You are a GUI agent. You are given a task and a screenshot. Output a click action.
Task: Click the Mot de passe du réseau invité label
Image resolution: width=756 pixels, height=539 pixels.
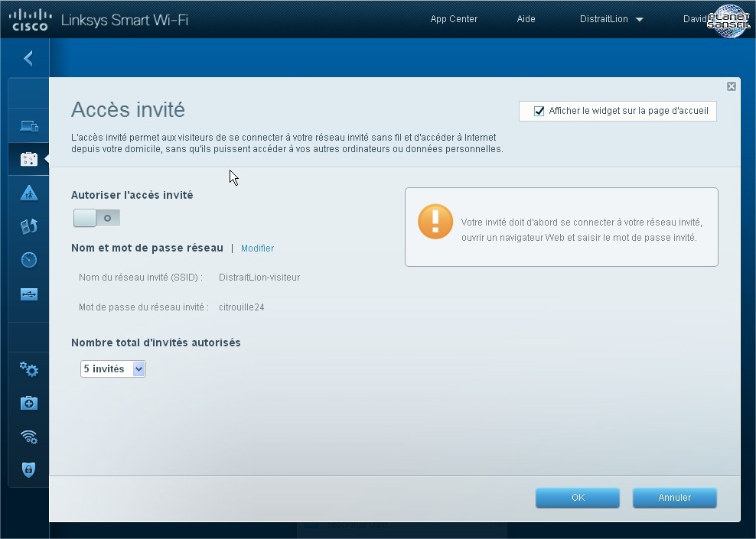(144, 307)
